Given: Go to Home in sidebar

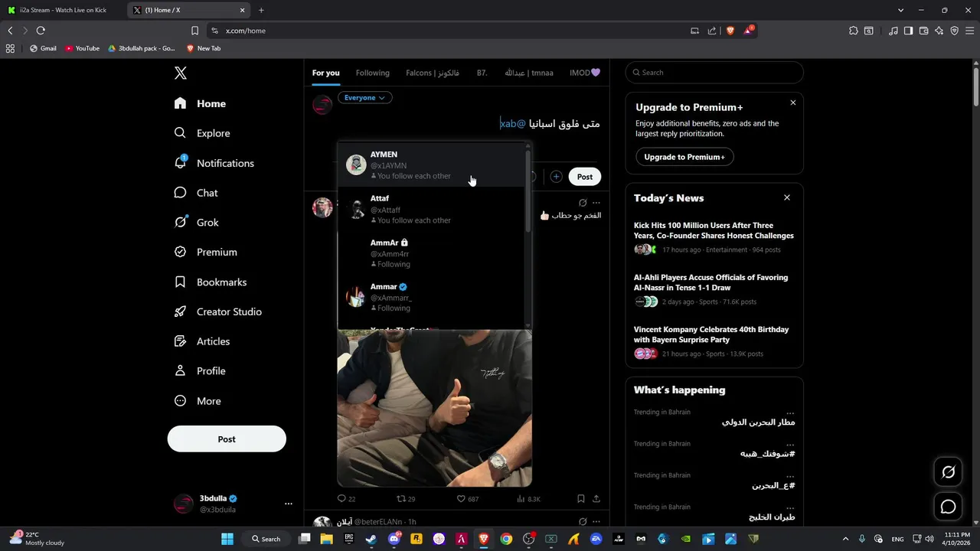Looking at the screenshot, I should coord(200,103).
